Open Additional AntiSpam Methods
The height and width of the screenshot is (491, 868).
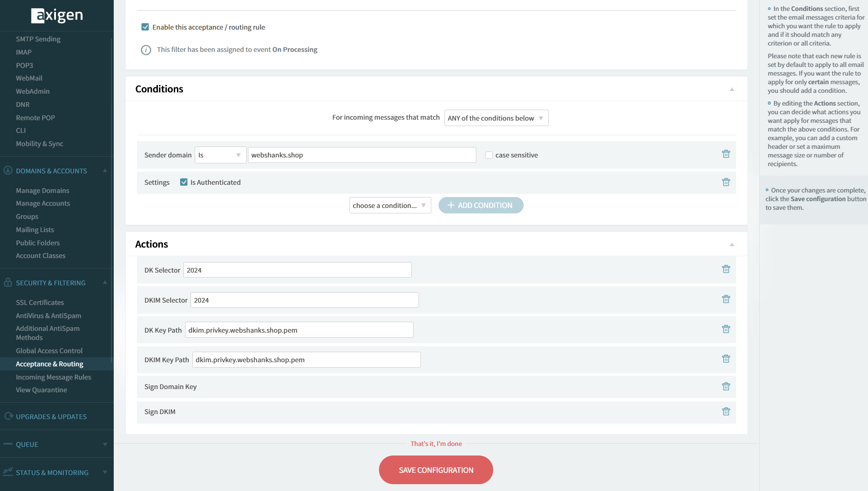coord(48,333)
